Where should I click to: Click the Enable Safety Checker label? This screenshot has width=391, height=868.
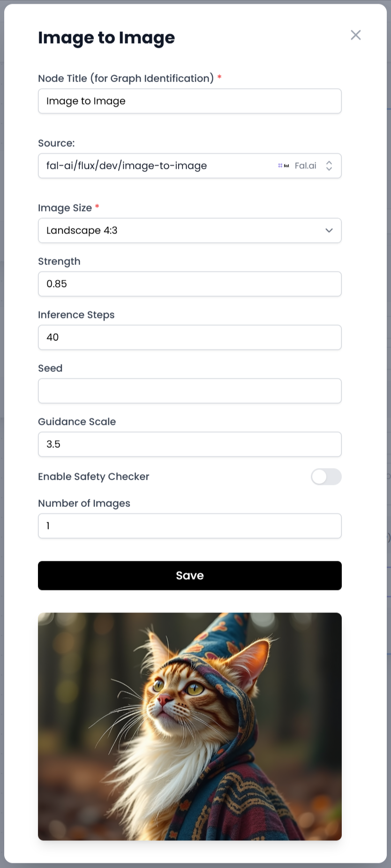point(93,476)
